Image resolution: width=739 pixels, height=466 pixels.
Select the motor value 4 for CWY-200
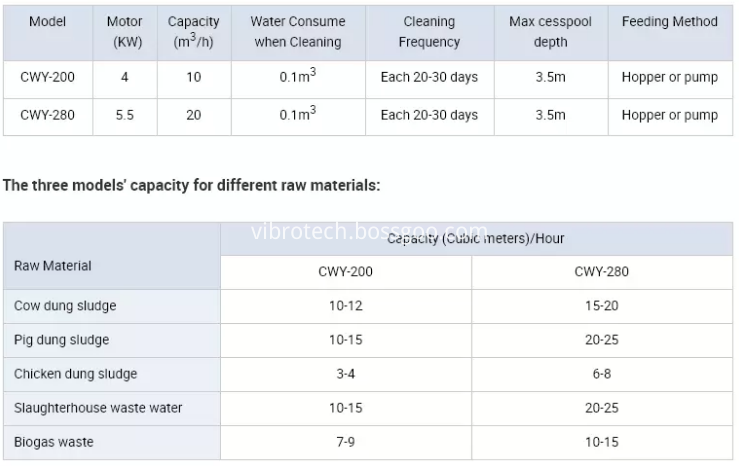[x=124, y=77]
